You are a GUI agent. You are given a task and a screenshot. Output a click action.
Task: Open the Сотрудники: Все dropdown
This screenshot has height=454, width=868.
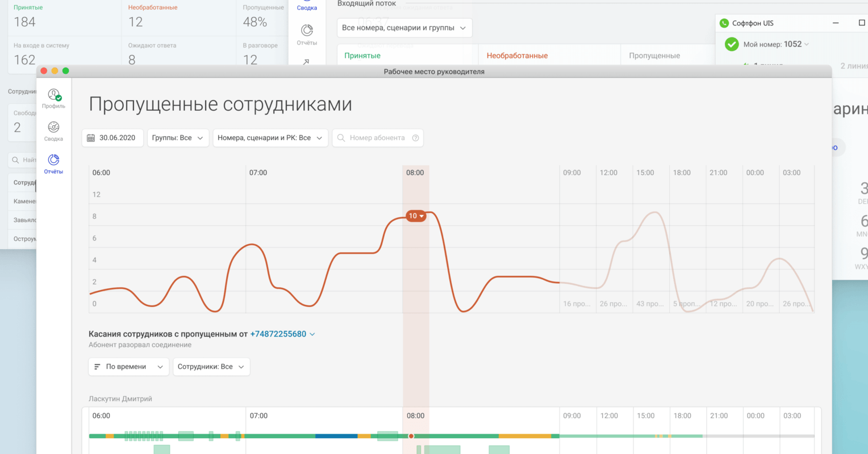(x=211, y=367)
